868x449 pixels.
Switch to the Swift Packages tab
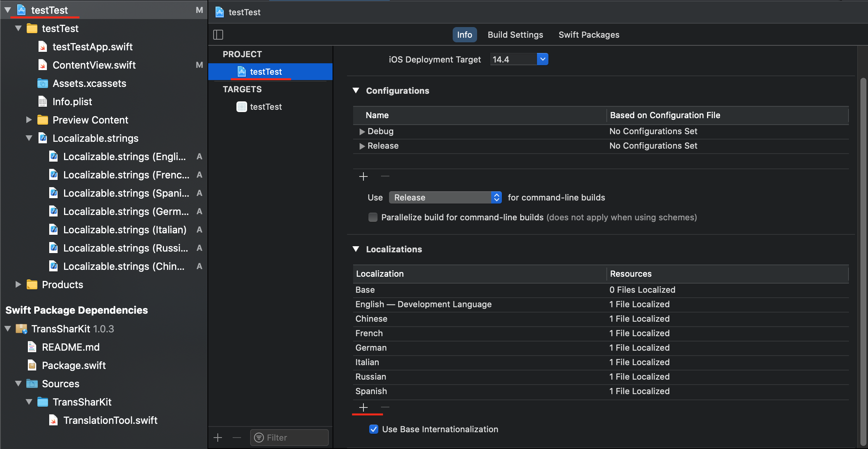589,35
